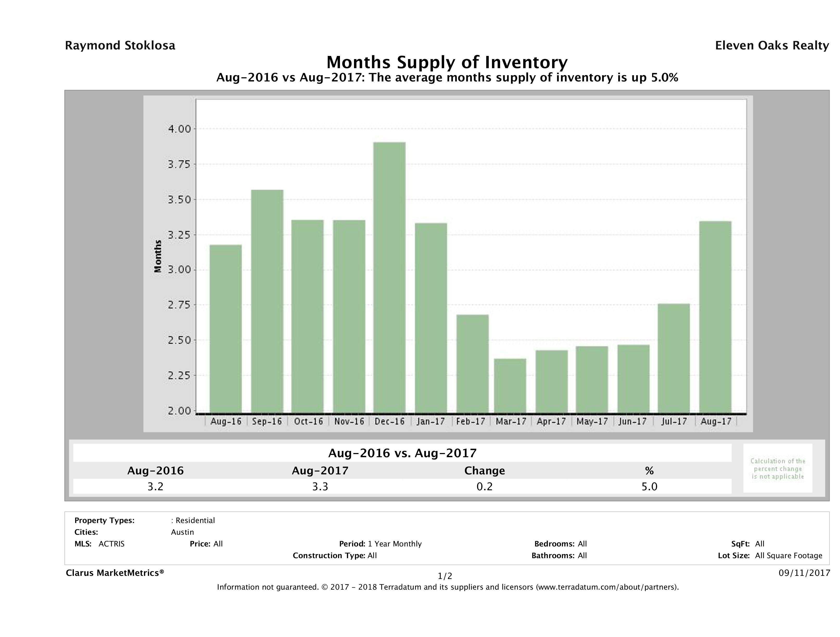The height and width of the screenshot is (637, 840).
Task: Click the Aug-16 bar
Action: pos(226,329)
